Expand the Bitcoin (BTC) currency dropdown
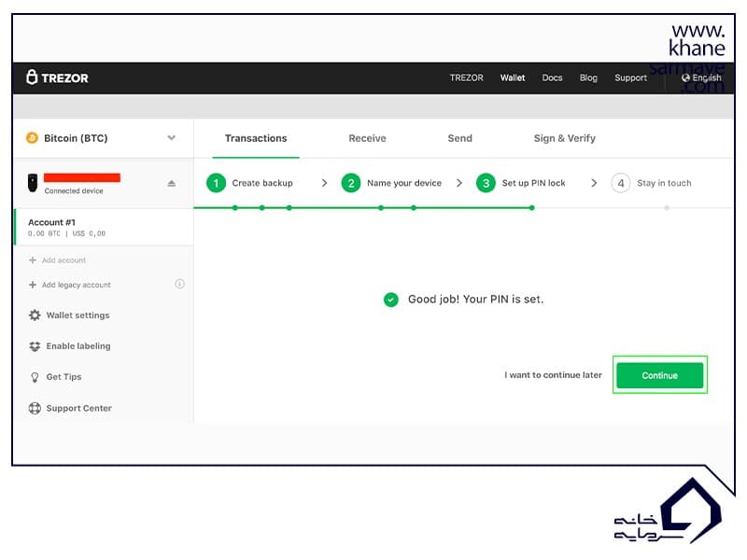 click(x=172, y=138)
